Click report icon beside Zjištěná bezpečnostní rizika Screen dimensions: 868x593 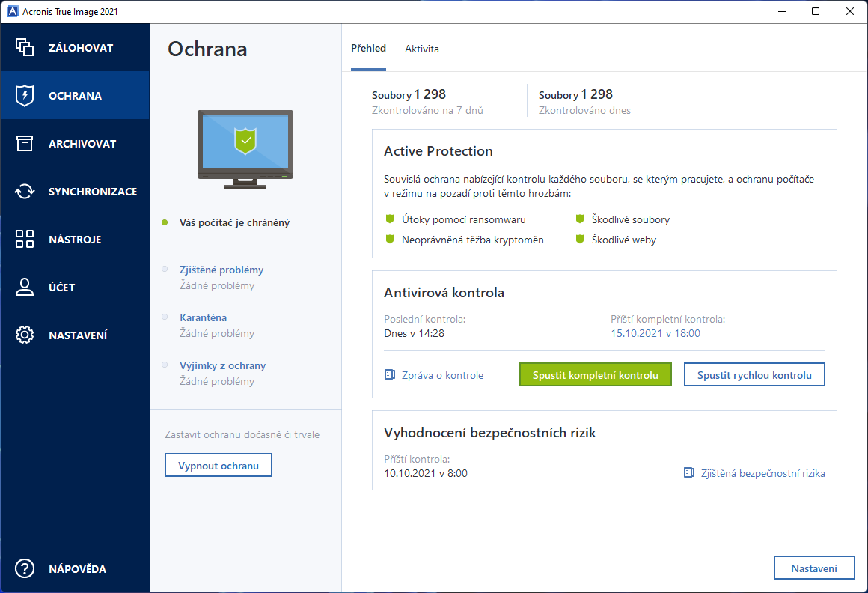click(689, 473)
